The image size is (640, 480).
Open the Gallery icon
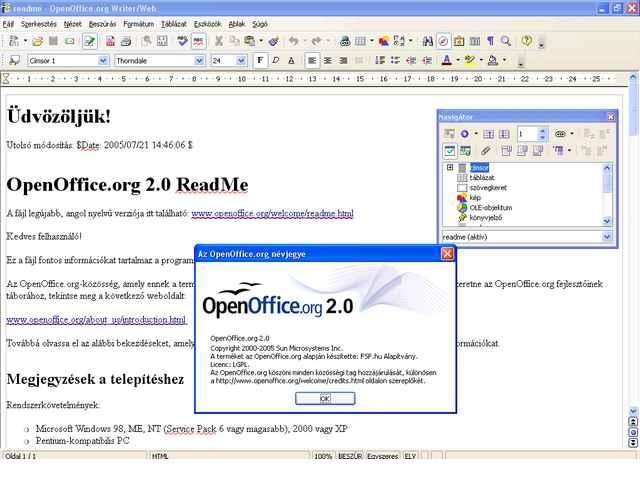point(459,41)
